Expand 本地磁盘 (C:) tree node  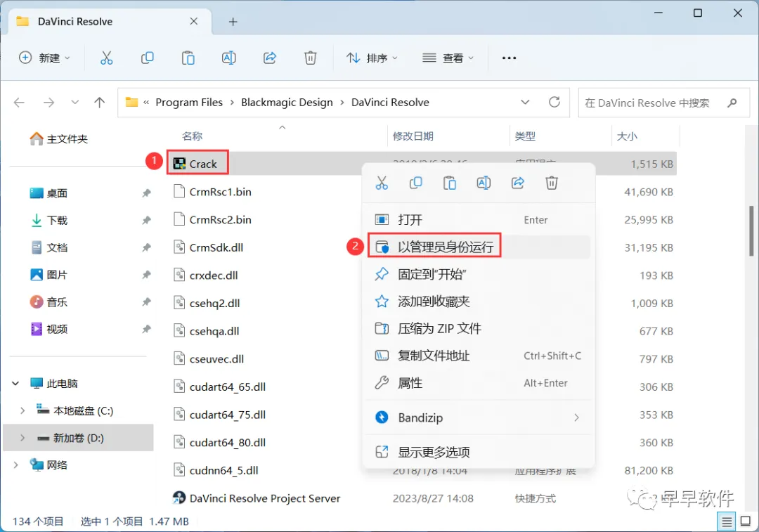point(22,411)
